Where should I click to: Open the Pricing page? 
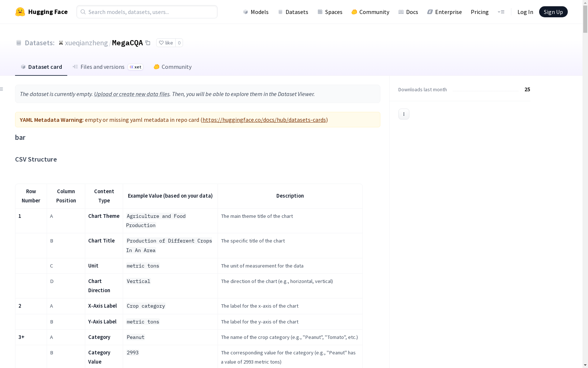(480, 12)
